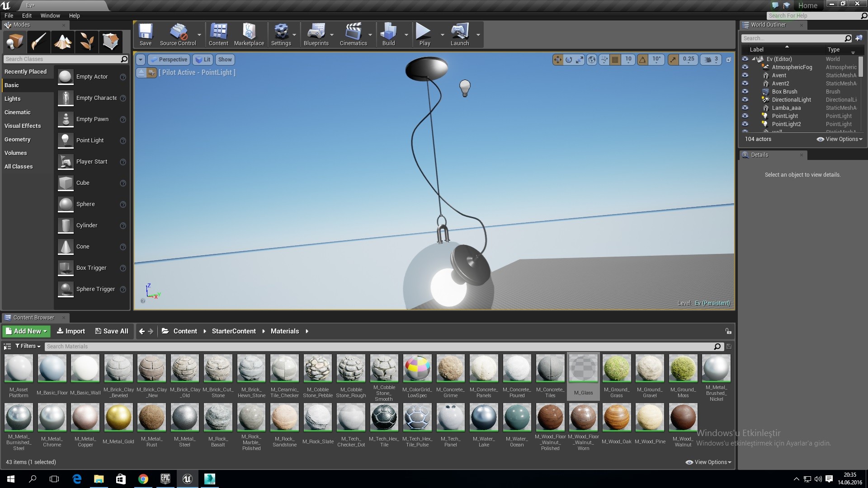
Task: Open the Filters dropdown in Content Browser
Action: tap(28, 346)
